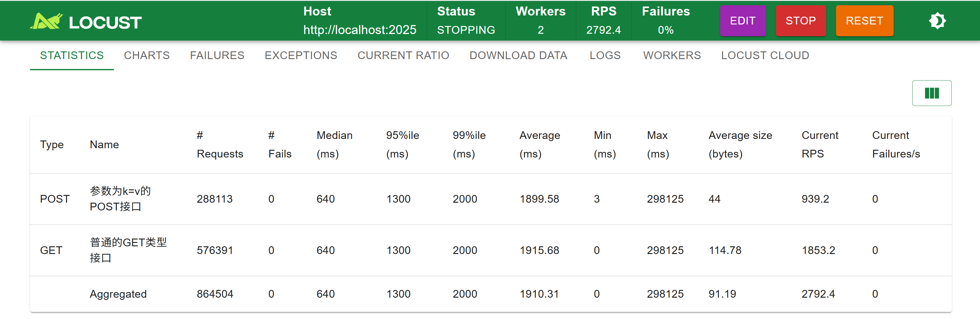This screenshot has width=980, height=319.
Task: Click the 参数为k=v的POST接口 name cell
Action: tap(120, 199)
